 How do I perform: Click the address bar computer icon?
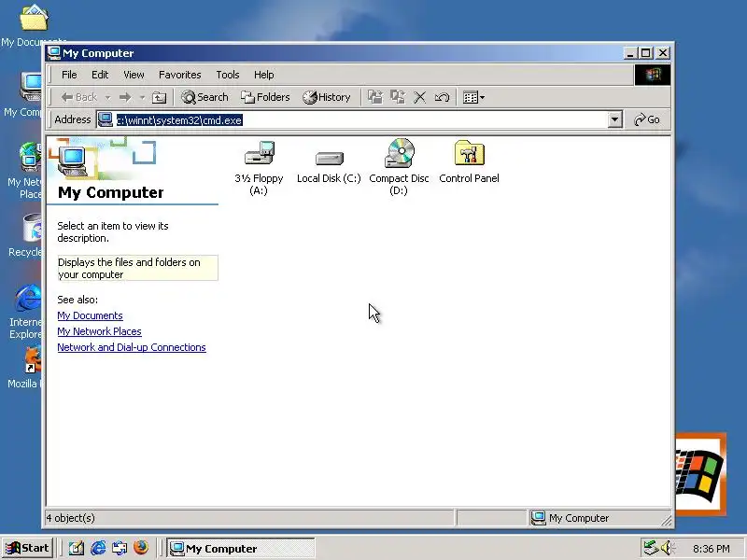click(105, 120)
